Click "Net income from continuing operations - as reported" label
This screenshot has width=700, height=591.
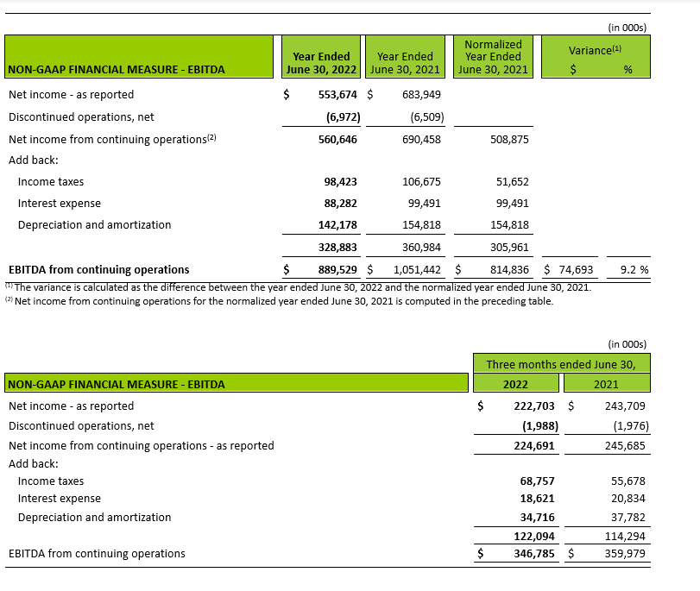[x=141, y=446]
